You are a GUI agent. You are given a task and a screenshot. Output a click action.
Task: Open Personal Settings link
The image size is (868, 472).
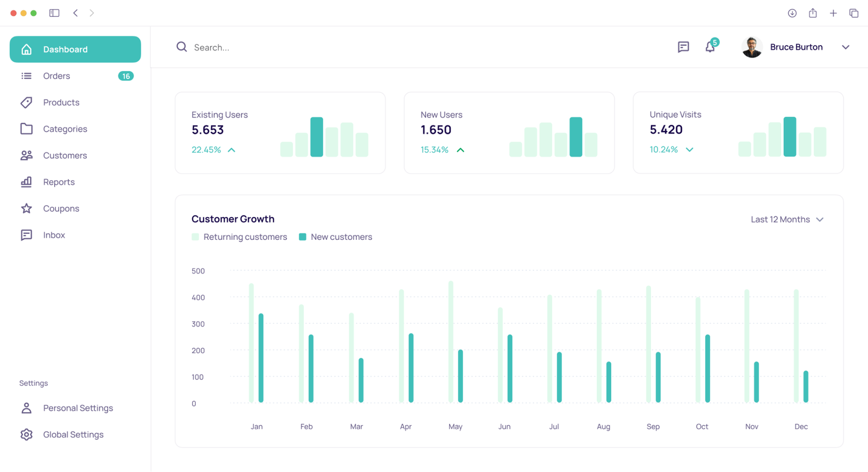pyautogui.click(x=78, y=408)
